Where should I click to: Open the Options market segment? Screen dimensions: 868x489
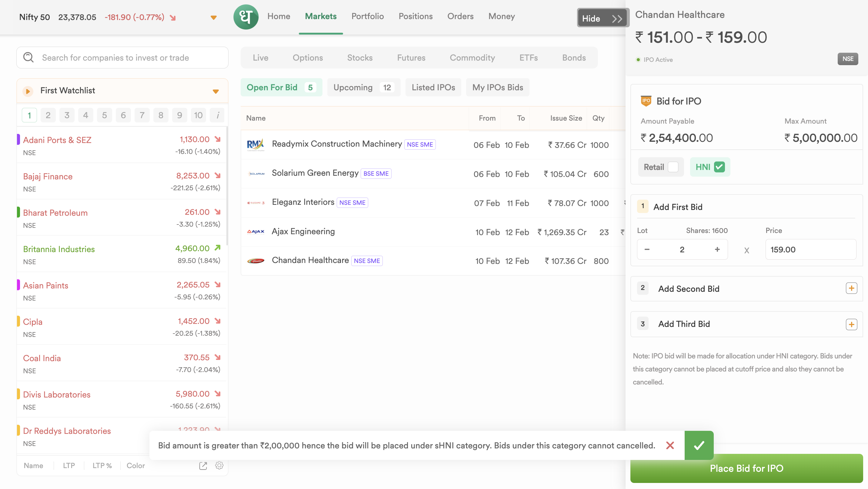click(308, 58)
